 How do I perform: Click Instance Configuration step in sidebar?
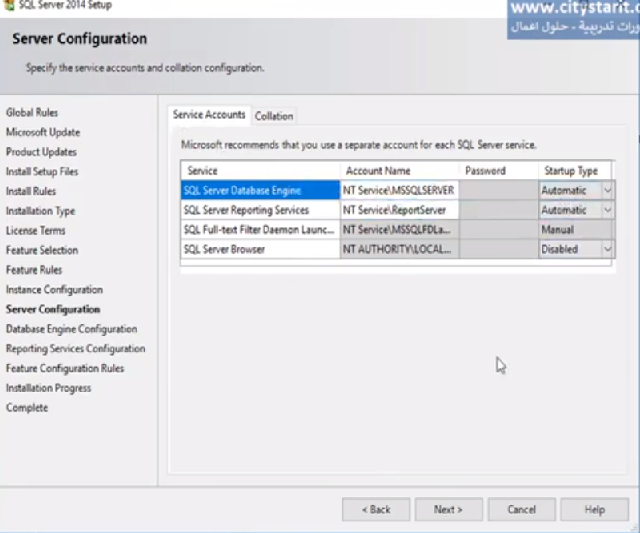click(x=54, y=290)
